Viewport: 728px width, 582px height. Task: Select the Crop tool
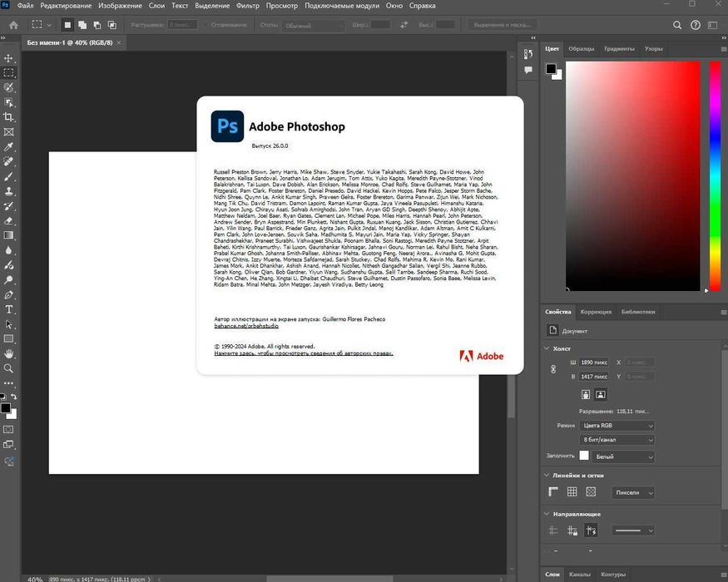coord(8,117)
